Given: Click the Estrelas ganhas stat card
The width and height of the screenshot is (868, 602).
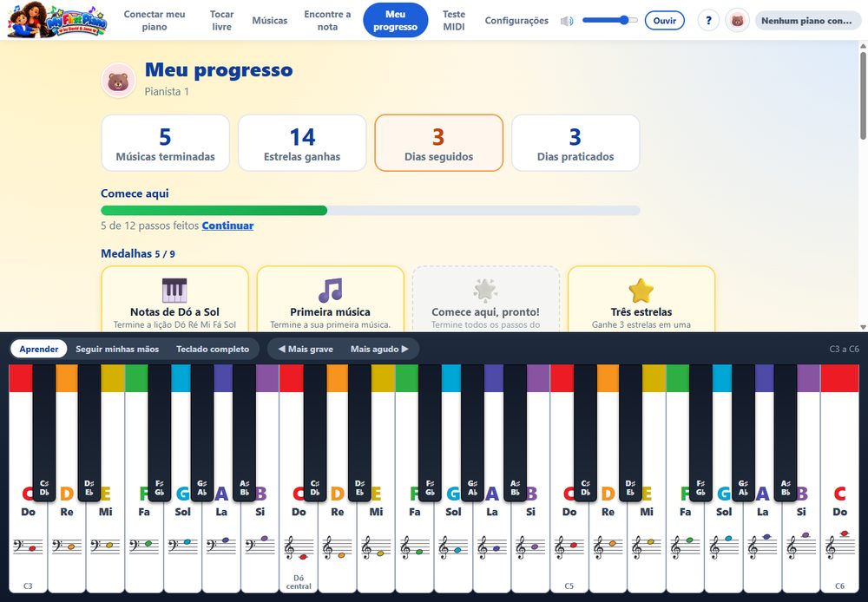Looking at the screenshot, I should [302, 143].
